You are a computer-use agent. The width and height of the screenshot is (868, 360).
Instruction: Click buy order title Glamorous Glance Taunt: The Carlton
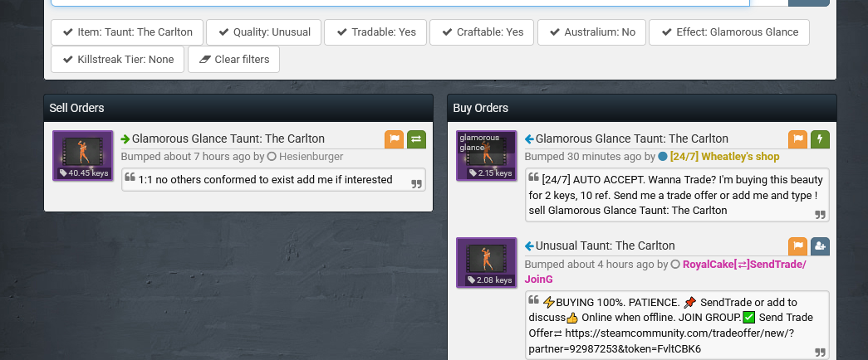pyautogui.click(x=631, y=139)
